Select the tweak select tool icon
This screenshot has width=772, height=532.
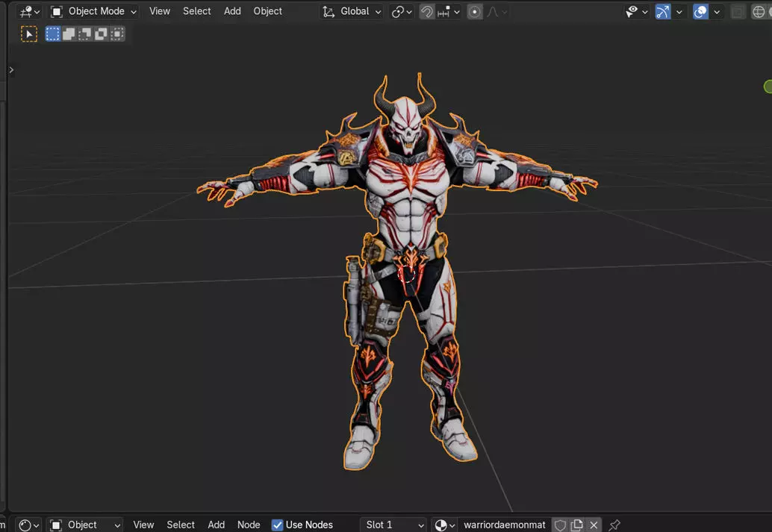click(x=29, y=34)
